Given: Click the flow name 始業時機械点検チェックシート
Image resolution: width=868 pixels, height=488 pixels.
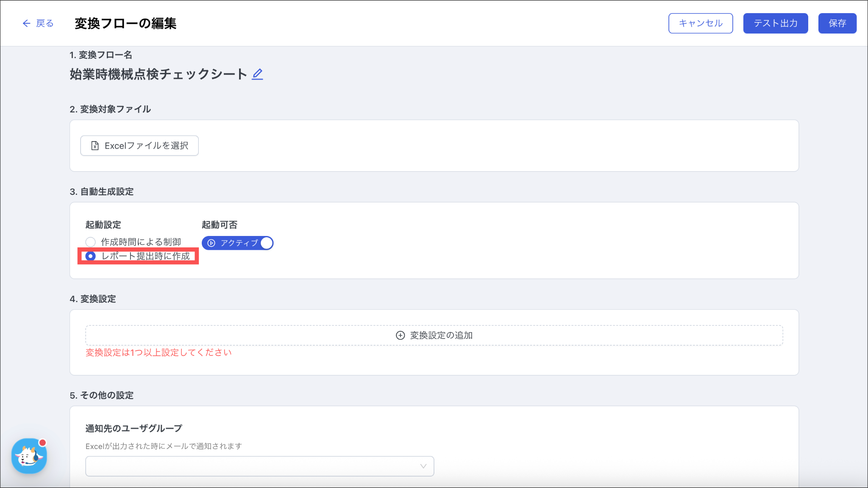Looking at the screenshot, I should click(158, 74).
